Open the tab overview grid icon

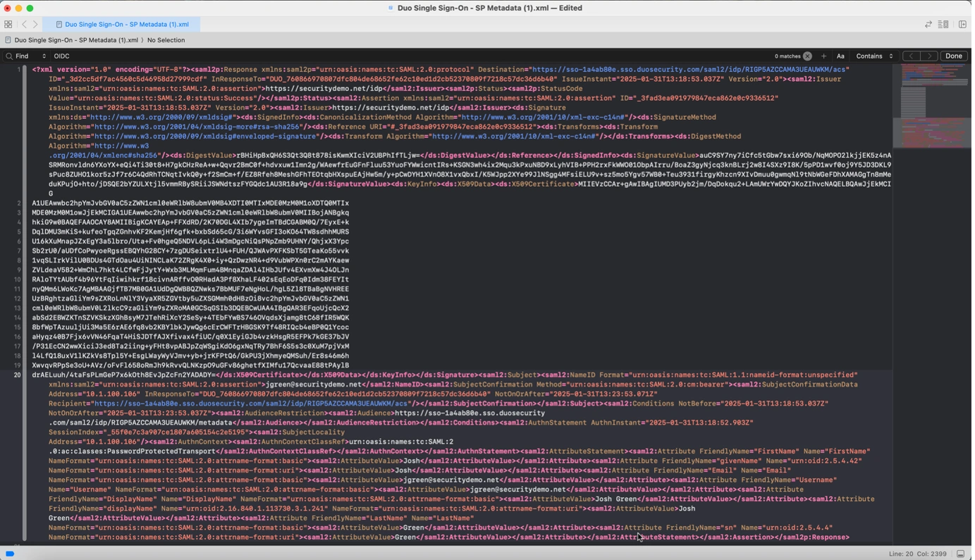coord(8,24)
